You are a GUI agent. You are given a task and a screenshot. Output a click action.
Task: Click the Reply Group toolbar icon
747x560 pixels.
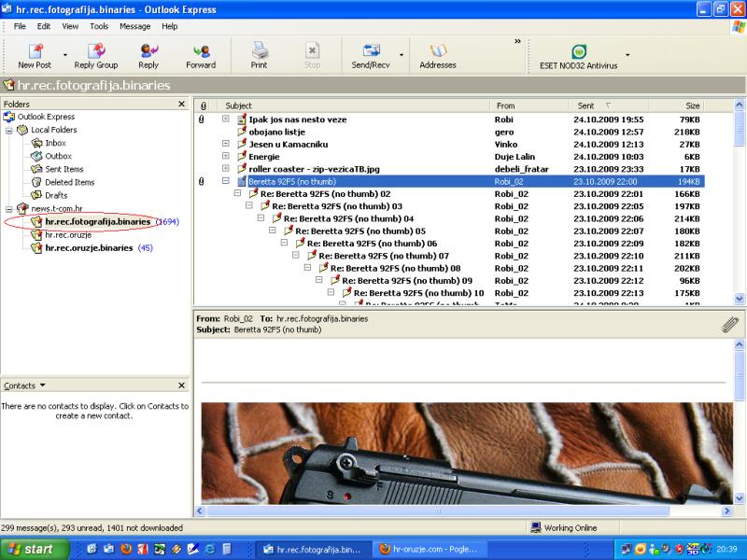click(x=96, y=52)
